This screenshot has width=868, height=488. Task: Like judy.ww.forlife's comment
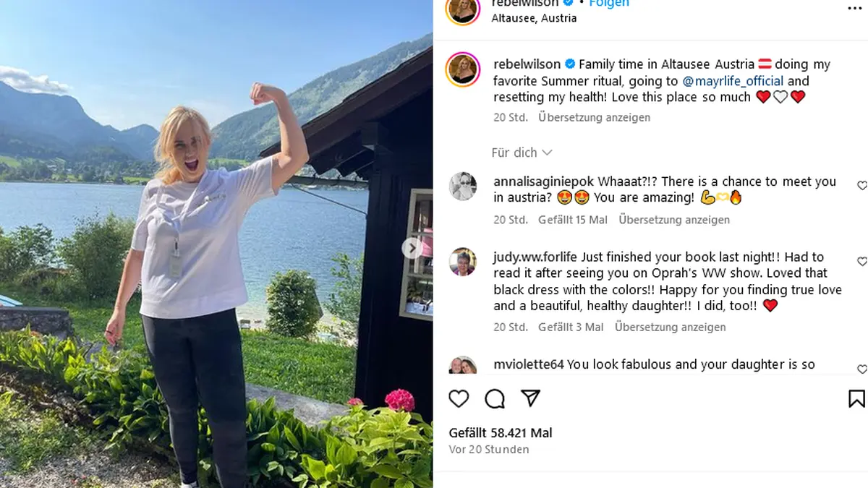(x=862, y=261)
